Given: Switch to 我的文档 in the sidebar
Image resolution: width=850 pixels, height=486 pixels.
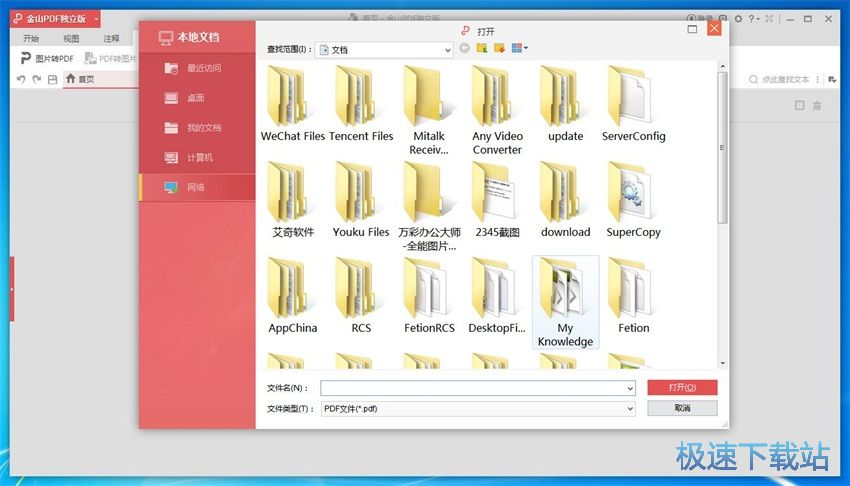Looking at the screenshot, I should (197, 127).
